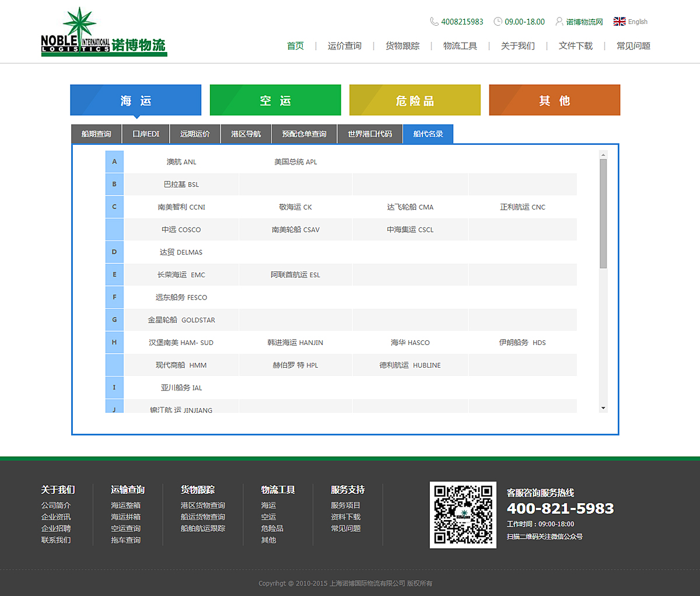Open footer link 公司简介
Viewport: 700px width, 596px height.
(x=56, y=506)
